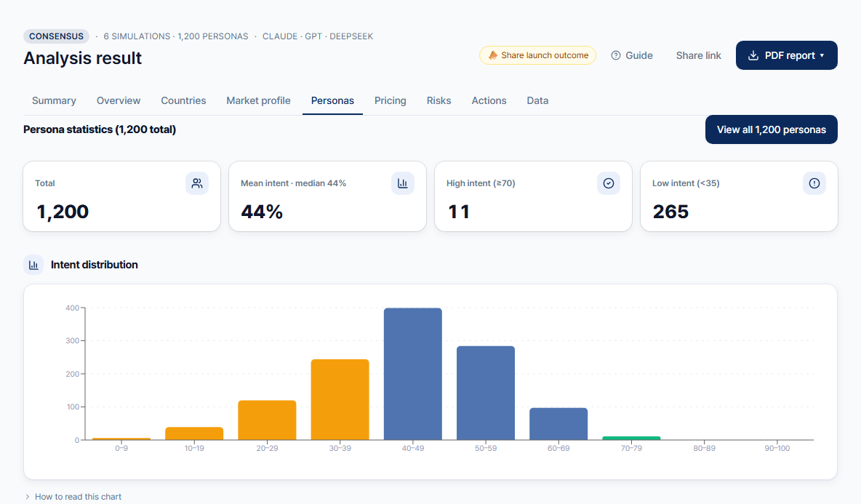Click the 70–79 green bar
Screen dimensions: 861x504
pyautogui.click(x=631, y=438)
